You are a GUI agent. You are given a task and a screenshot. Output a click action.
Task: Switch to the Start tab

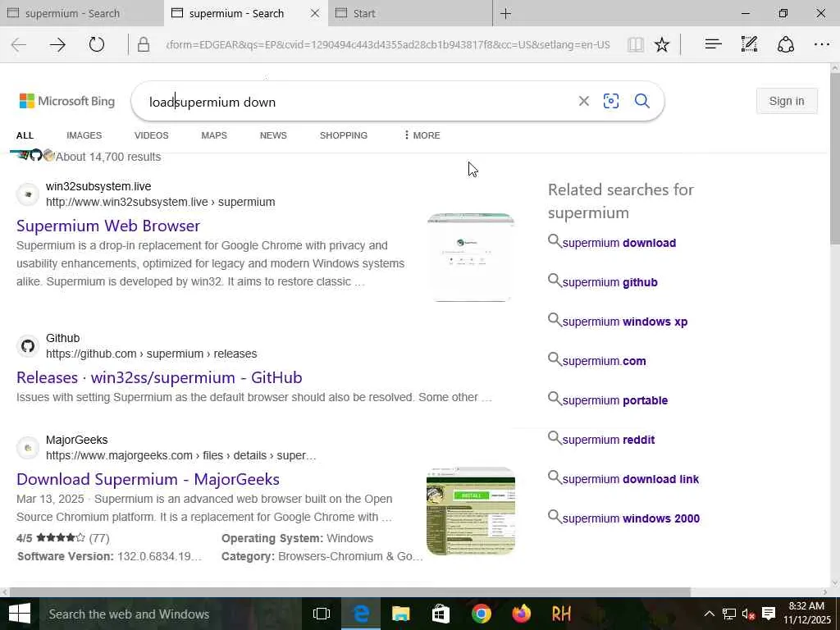click(x=410, y=13)
